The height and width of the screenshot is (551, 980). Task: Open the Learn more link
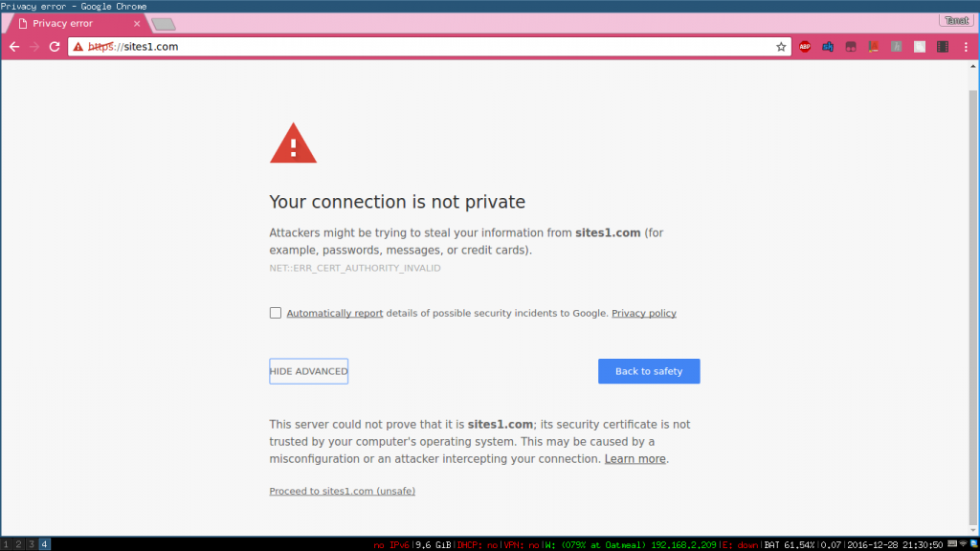click(635, 459)
